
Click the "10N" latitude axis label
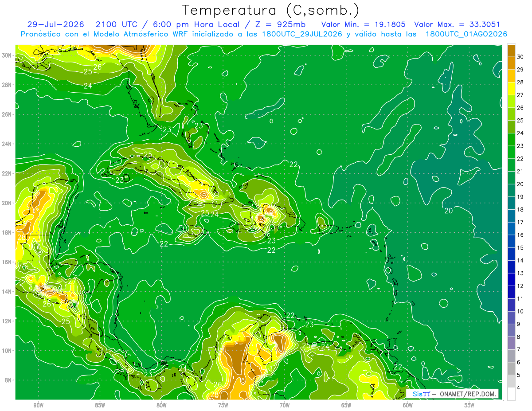(7, 351)
